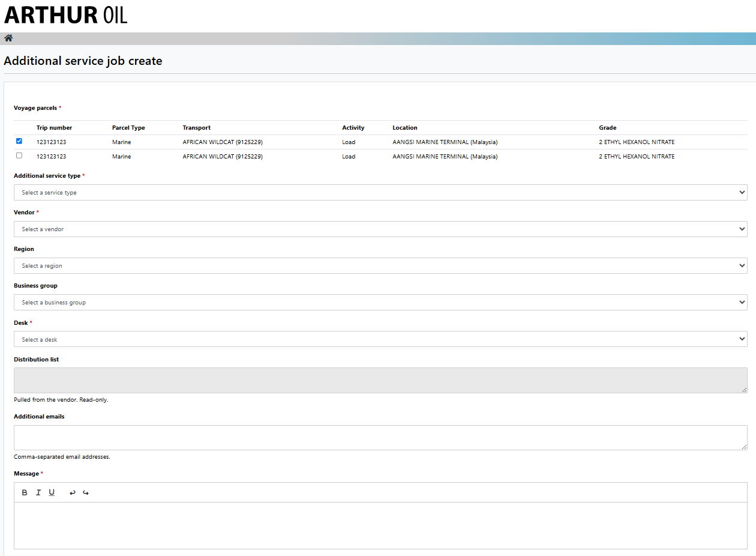Check the second voyage parcel checkbox
Screen dimensions: 756x556
[19, 156]
